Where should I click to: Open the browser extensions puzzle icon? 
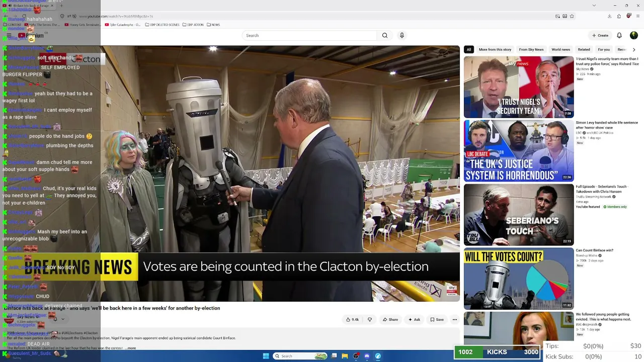point(619,16)
